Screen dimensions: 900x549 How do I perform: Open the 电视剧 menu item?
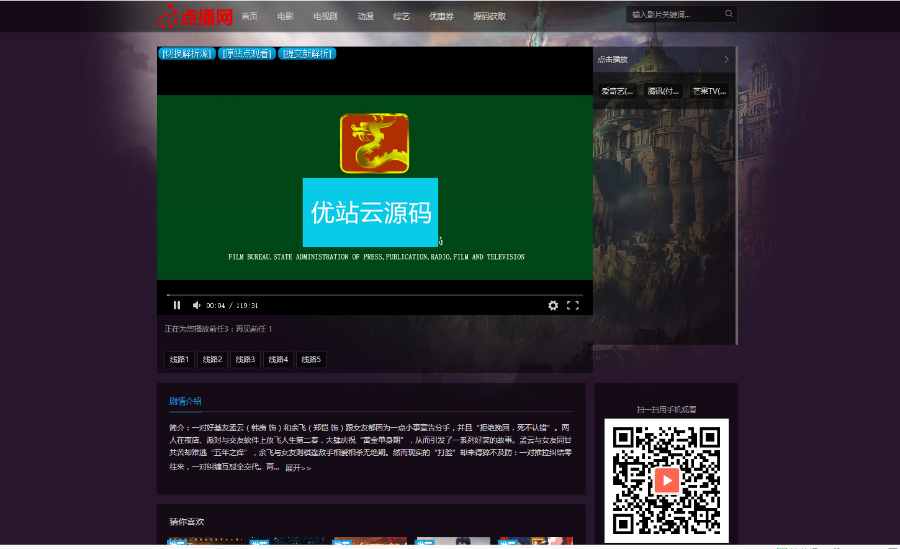(325, 16)
